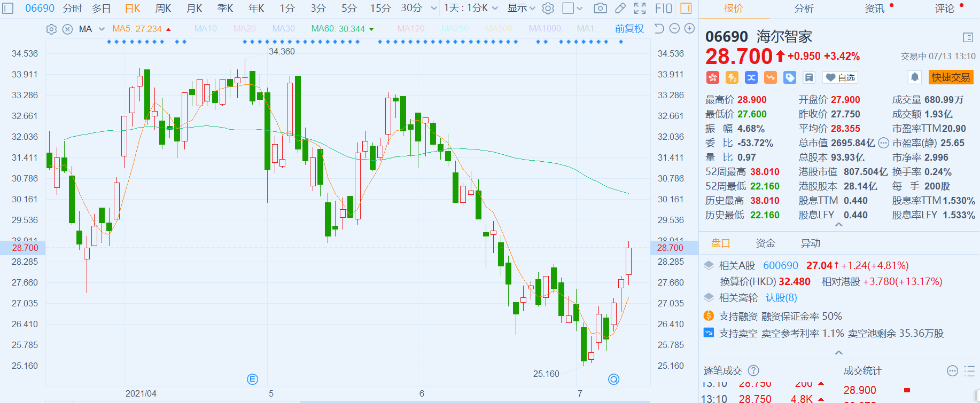Open chart settings gear in the top toolbar
Image resolution: width=980 pixels, height=403 pixels.
pyautogui.click(x=548, y=8)
